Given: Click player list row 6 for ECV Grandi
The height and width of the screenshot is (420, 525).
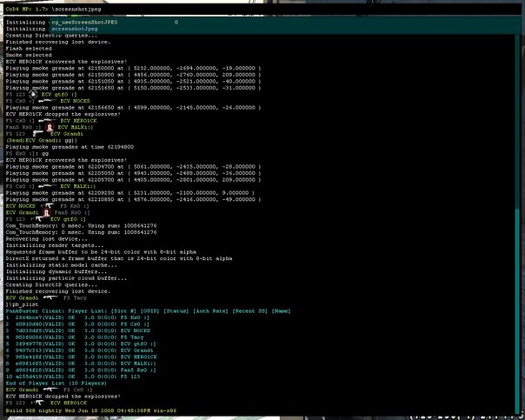Looking at the screenshot, I should 80,350.
